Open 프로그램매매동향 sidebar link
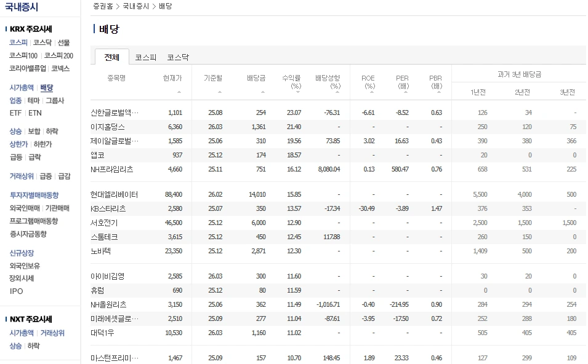Image resolution: width=588 pixels, height=364 pixels. (x=34, y=221)
